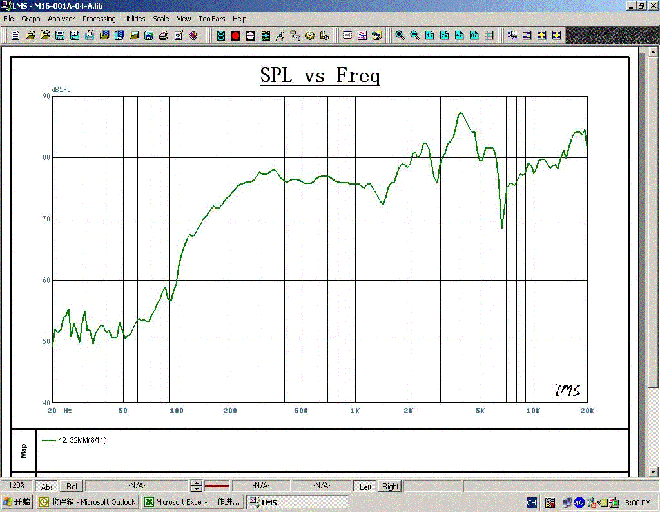
Task: Open the File menu
Action: click(x=9, y=19)
